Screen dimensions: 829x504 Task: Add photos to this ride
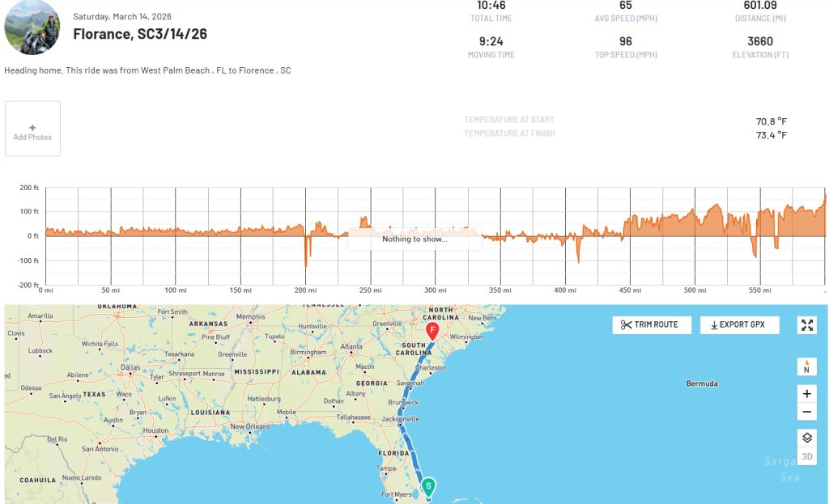click(32, 129)
